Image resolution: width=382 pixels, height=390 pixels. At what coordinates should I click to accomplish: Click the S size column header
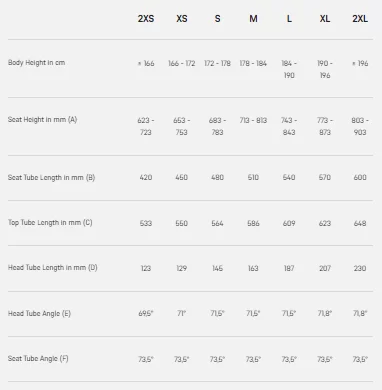pos(217,18)
